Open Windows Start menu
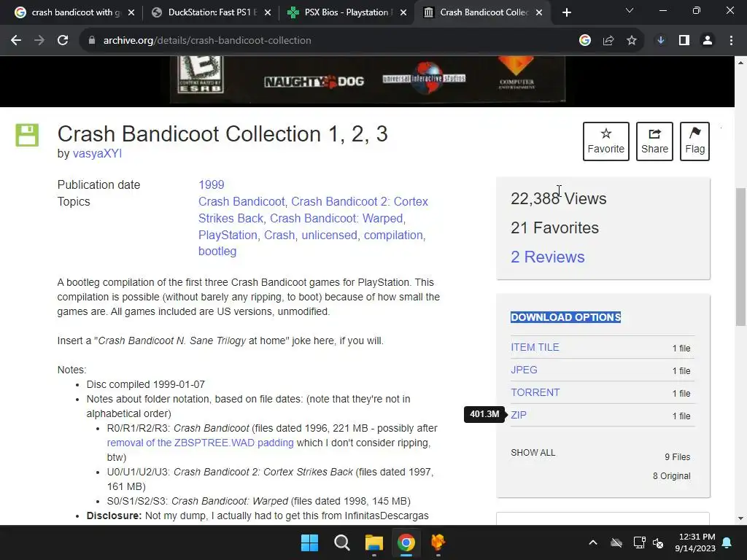 309,542
